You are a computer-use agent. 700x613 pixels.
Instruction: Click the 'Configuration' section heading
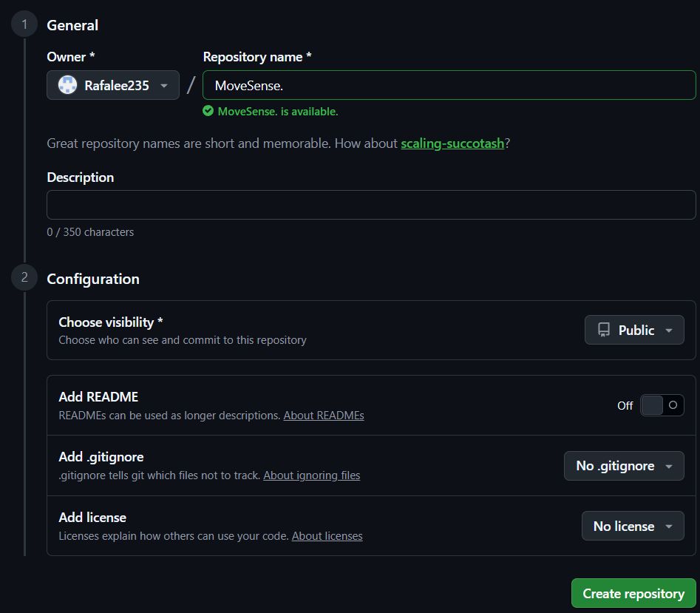coord(93,279)
